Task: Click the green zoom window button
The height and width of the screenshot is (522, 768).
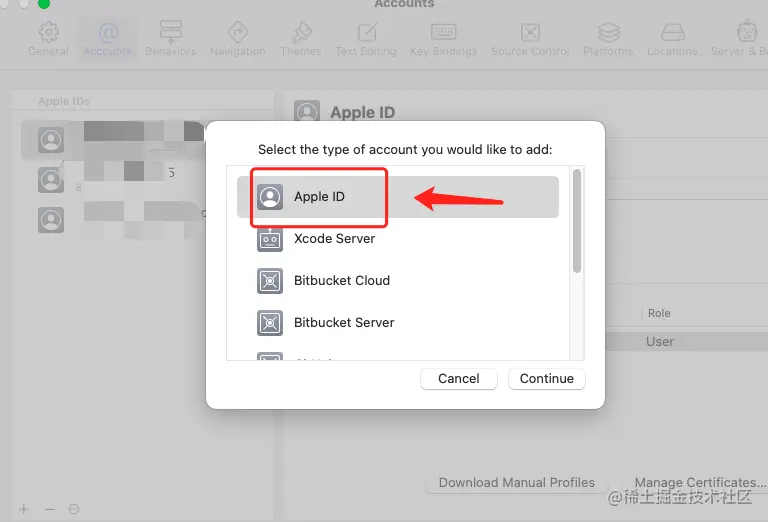Action: click(x=44, y=3)
